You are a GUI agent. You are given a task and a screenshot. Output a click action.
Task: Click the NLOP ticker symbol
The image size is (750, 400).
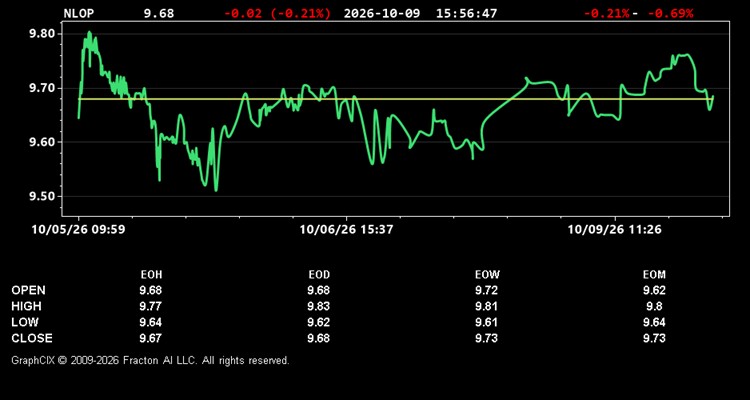pyautogui.click(x=79, y=13)
